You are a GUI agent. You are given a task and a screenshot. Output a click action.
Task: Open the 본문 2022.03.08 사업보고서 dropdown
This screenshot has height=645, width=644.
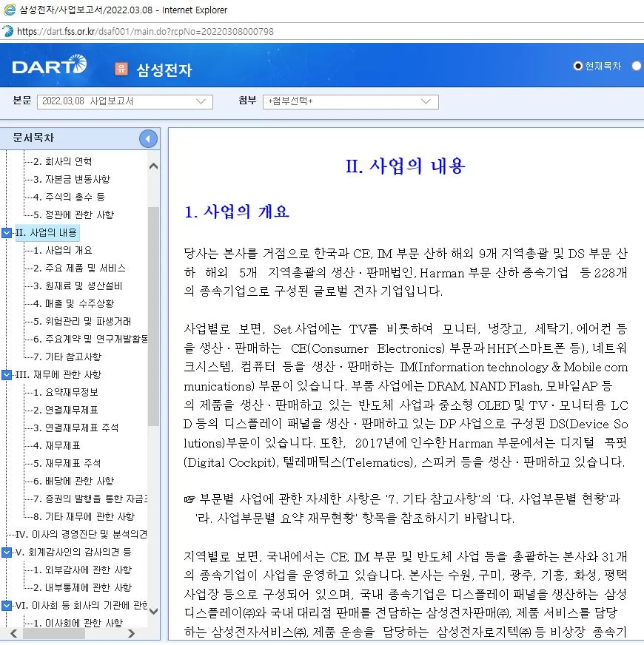tap(125, 101)
